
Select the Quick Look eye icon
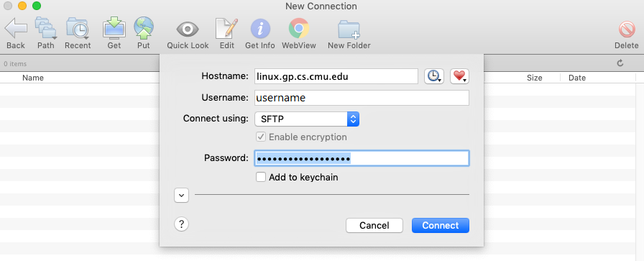[x=188, y=29]
